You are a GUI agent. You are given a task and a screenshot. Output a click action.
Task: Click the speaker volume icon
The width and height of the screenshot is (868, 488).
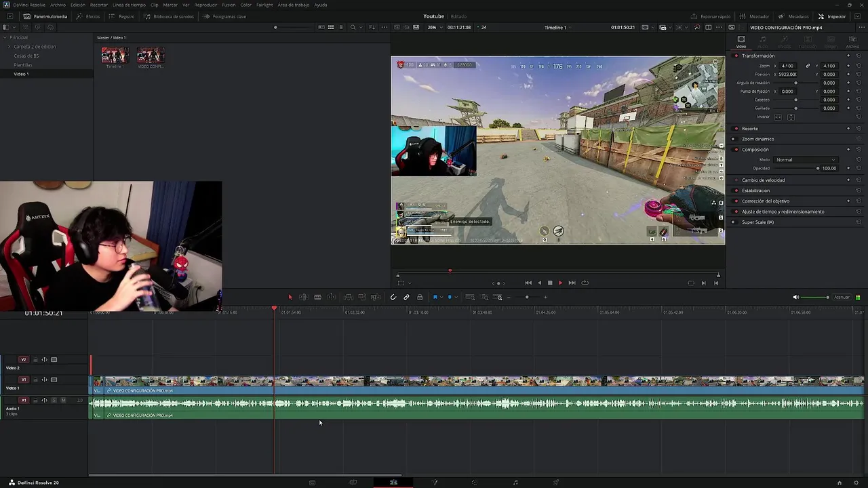[795, 297]
